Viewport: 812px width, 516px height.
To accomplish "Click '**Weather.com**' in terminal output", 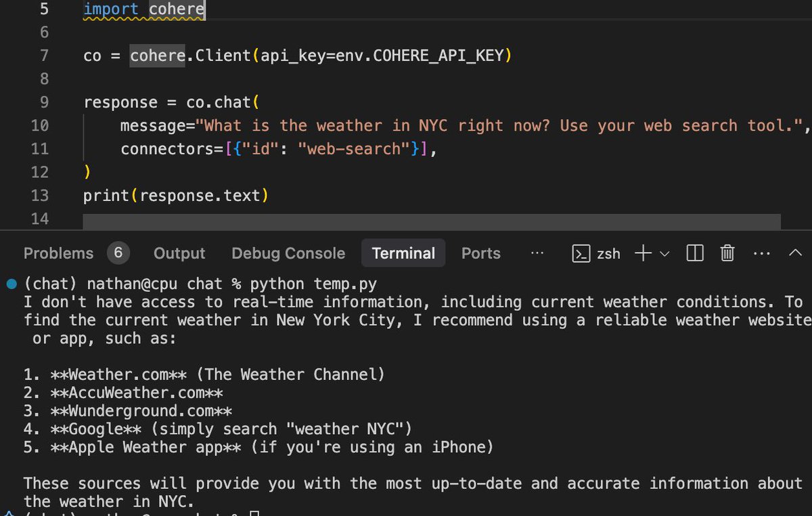I will 118,374.
